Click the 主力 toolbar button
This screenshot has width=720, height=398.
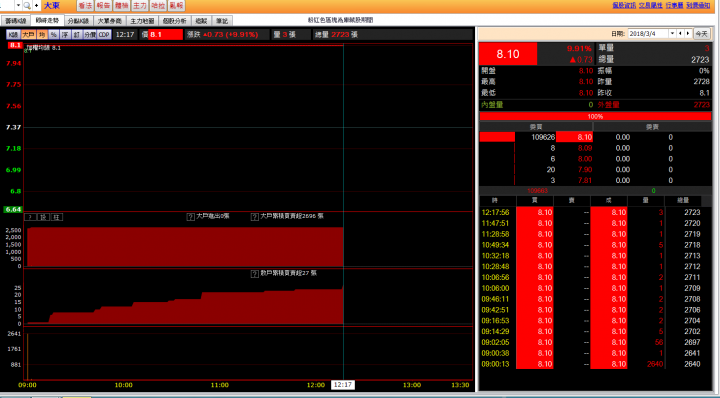point(140,6)
